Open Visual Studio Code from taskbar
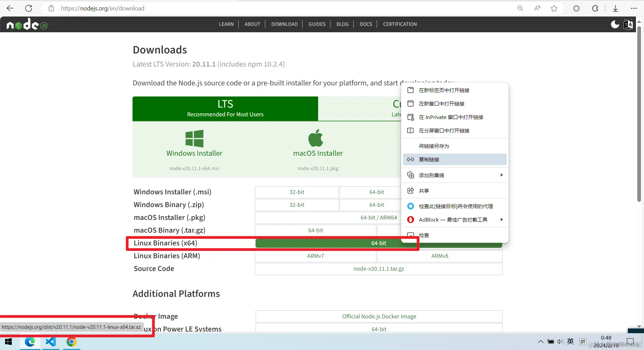This screenshot has width=644, height=350. pos(51,342)
